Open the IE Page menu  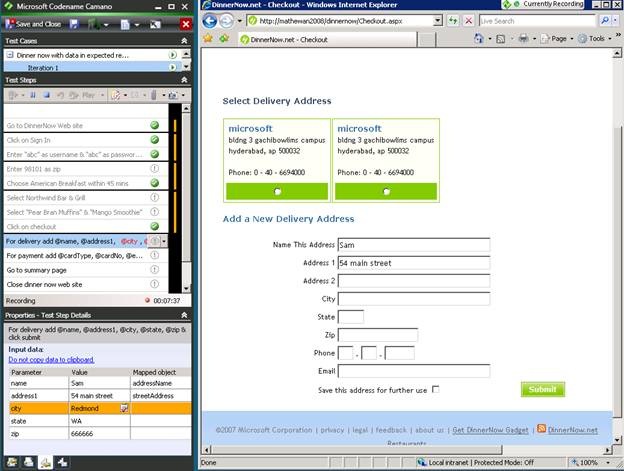point(557,39)
